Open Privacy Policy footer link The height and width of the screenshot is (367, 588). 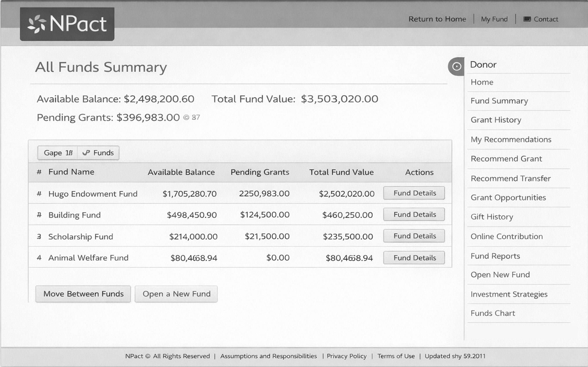346,356
